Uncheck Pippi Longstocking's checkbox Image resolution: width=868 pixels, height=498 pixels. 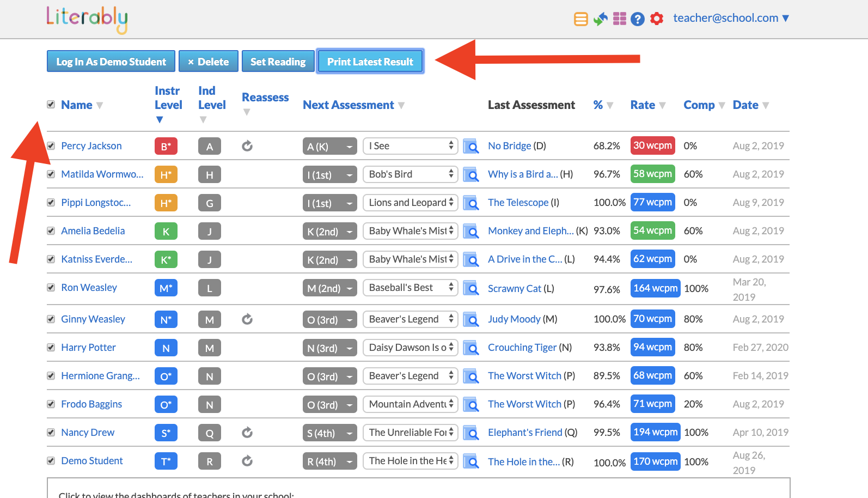click(51, 202)
